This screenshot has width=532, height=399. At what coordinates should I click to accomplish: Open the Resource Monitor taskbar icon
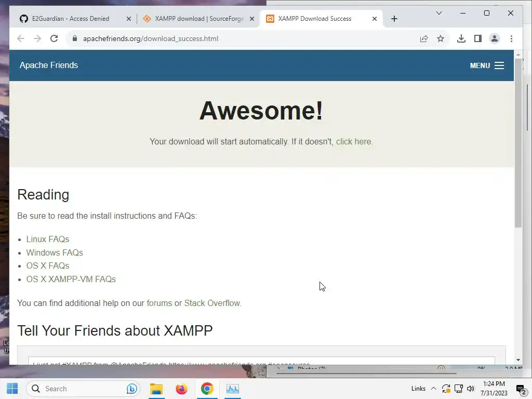coord(233,389)
